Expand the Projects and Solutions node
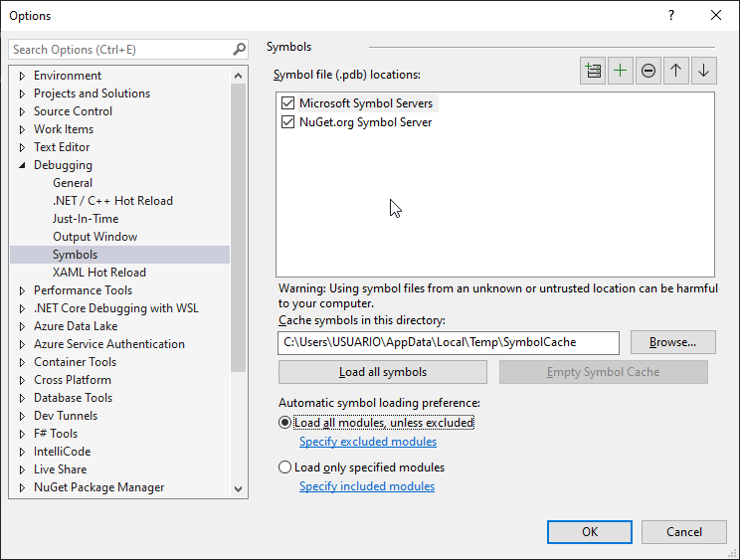The image size is (740, 560). click(22, 93)
